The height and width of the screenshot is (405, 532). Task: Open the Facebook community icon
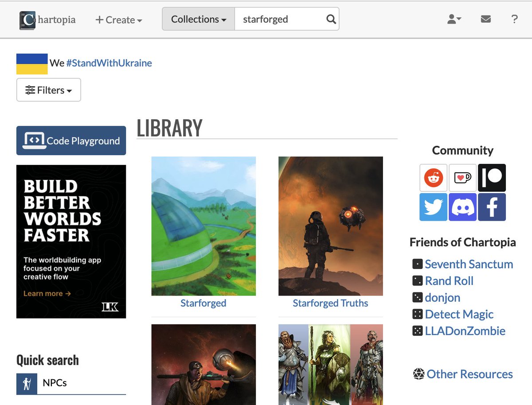pos(492,207)
